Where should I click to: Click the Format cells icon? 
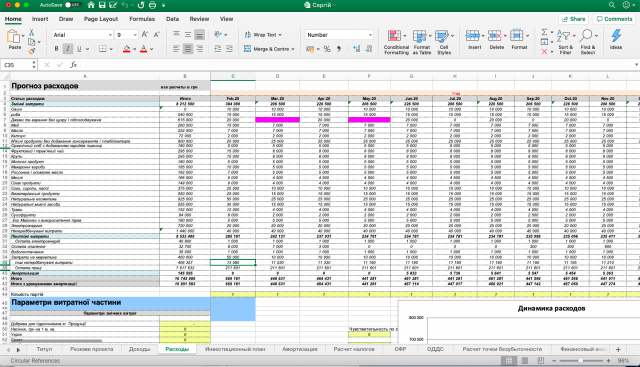517,36
